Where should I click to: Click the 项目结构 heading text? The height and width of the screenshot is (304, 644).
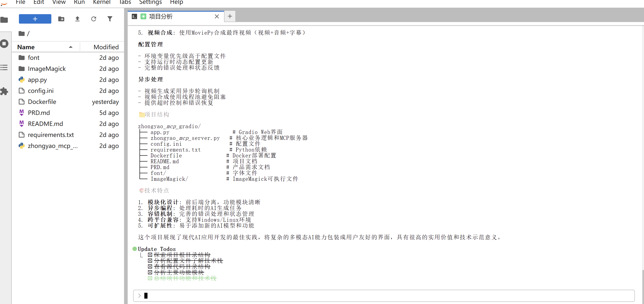pos(157,114)
